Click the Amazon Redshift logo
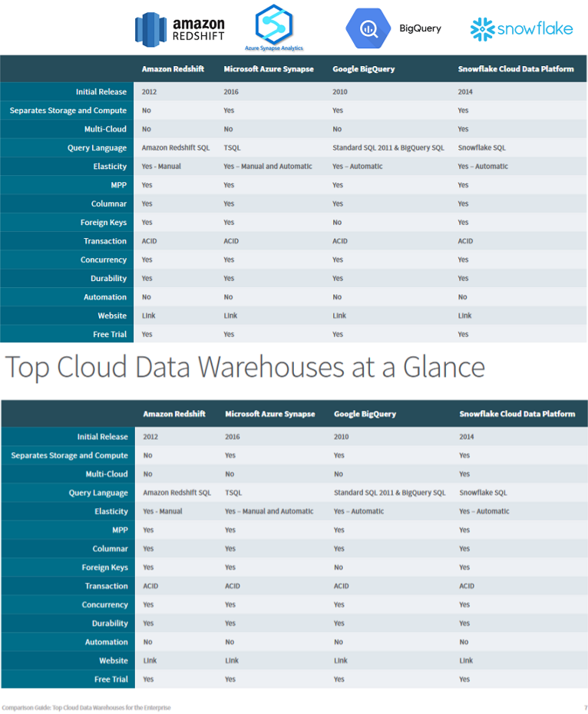 point(180,29)
